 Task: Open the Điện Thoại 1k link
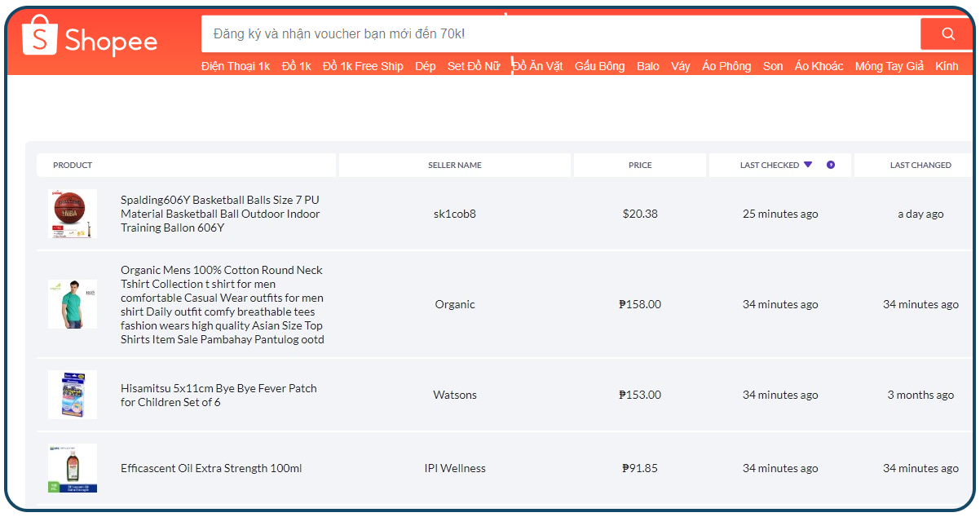pos(236,66)
